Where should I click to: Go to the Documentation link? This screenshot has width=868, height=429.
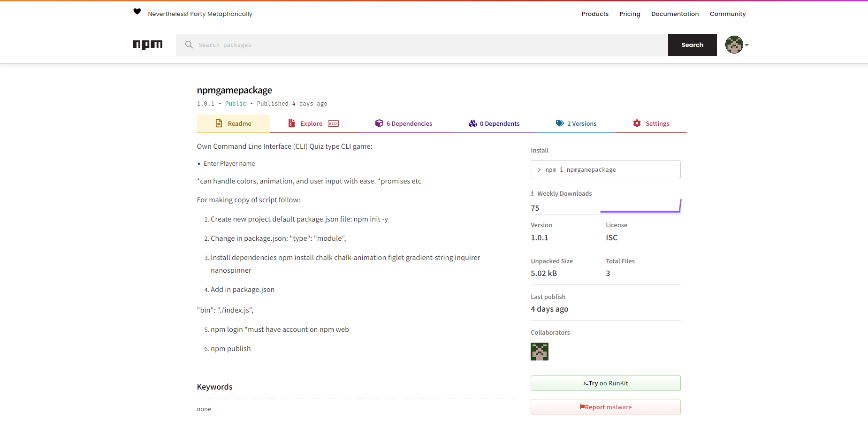coord(675,14)
